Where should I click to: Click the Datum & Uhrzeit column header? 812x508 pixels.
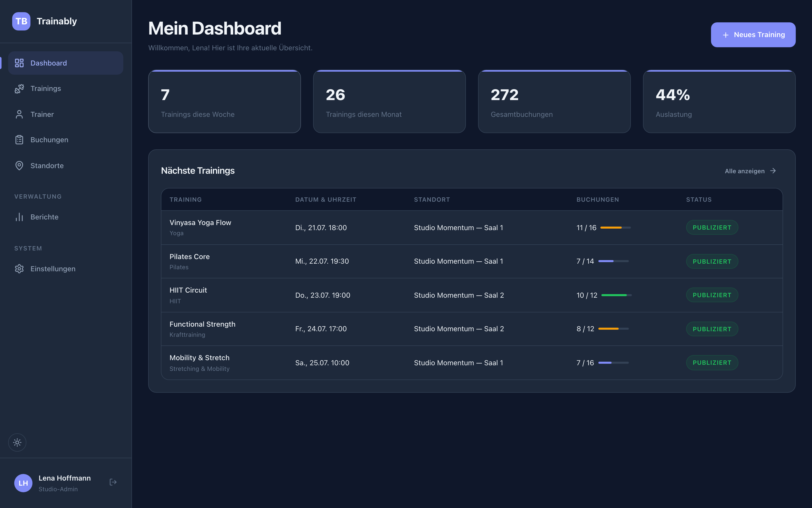pos(326,200)
